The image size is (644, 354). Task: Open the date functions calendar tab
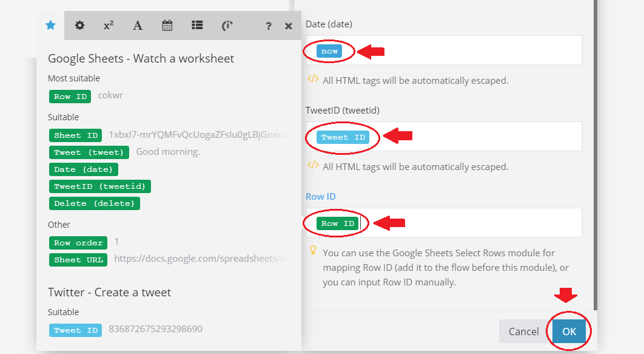167,26
